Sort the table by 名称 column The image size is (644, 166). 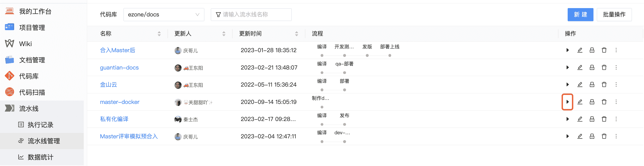[x=159, y=34]
